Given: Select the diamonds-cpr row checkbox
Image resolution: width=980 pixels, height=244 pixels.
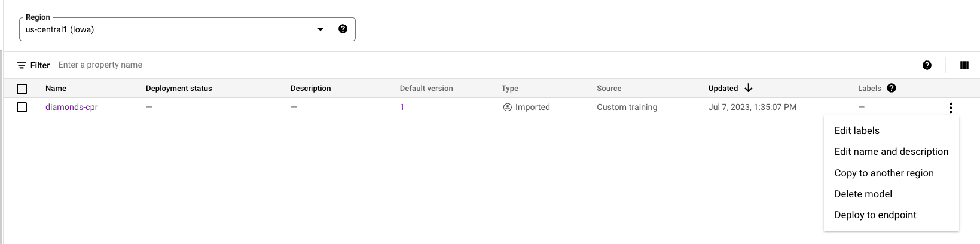Looking at the screenshot, I should pyautogui.click(x=22, y=108).
